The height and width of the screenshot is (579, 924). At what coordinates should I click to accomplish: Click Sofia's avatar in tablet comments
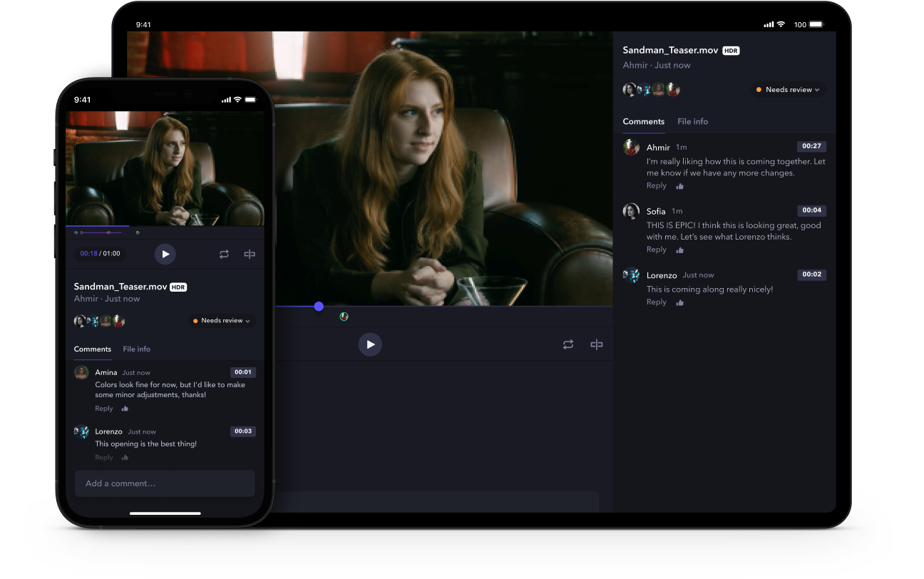click(x=631, y=211)
